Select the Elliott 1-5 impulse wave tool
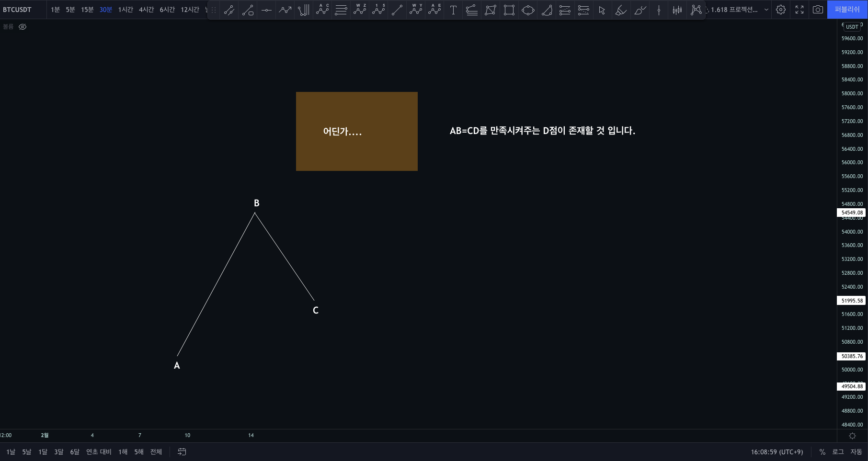Image resolution: width=868 pixels, height=461 pixels. pos(378,10)
